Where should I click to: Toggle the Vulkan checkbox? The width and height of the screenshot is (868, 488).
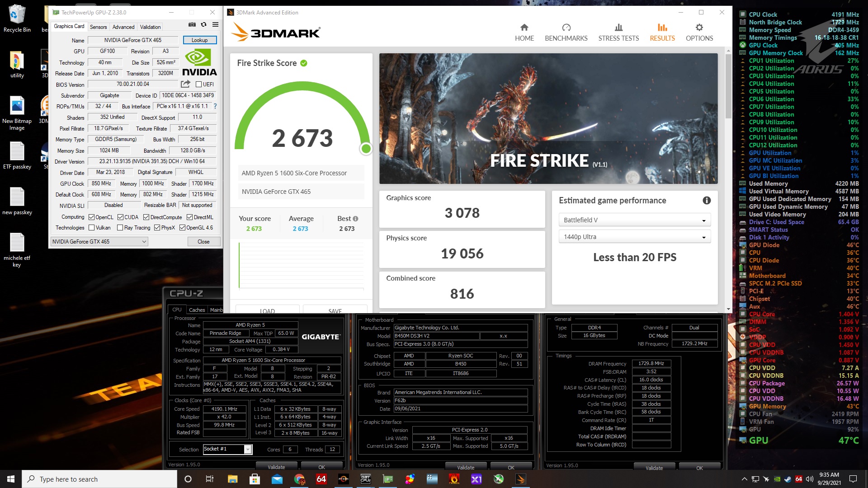tap(91, 228)
